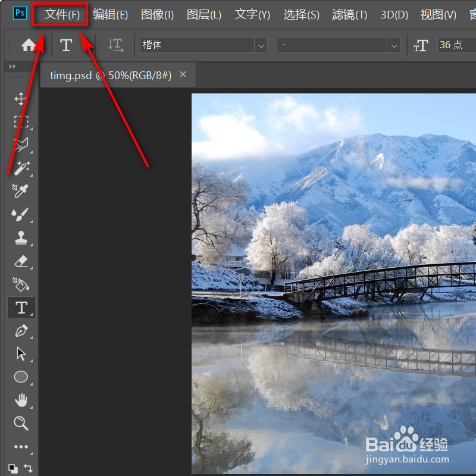
Task: Collapse the tools panel with the double arrows
Action: click(x=13, y=66)
